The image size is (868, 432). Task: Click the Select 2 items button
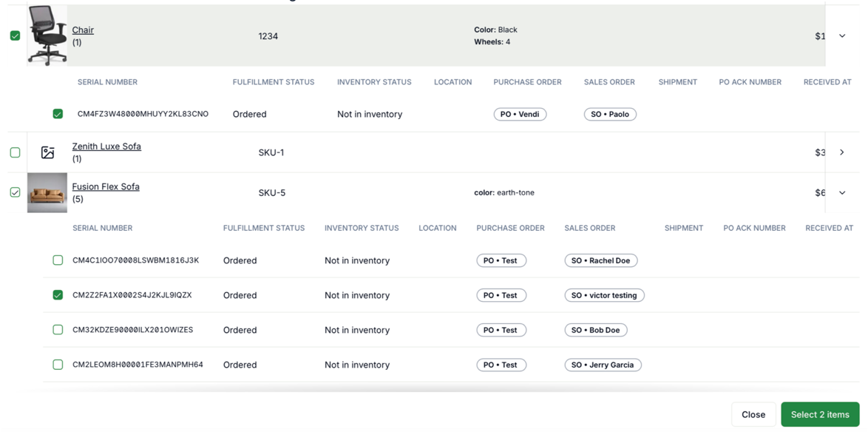tap(820, 414)
